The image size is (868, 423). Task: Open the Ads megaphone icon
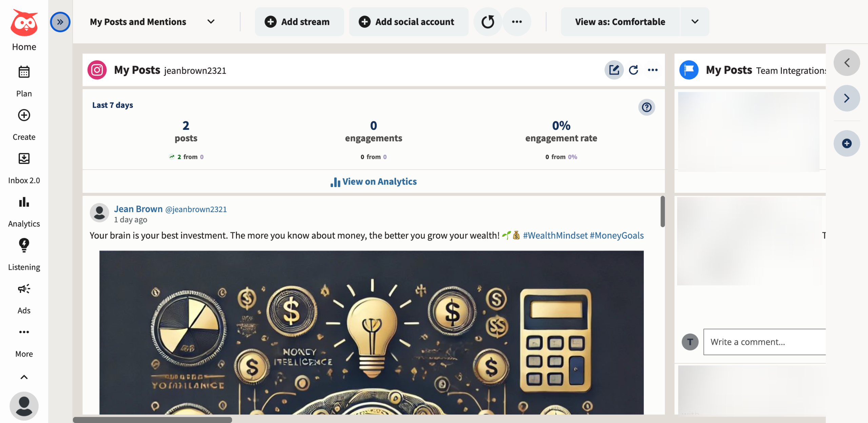click(24, 289)
